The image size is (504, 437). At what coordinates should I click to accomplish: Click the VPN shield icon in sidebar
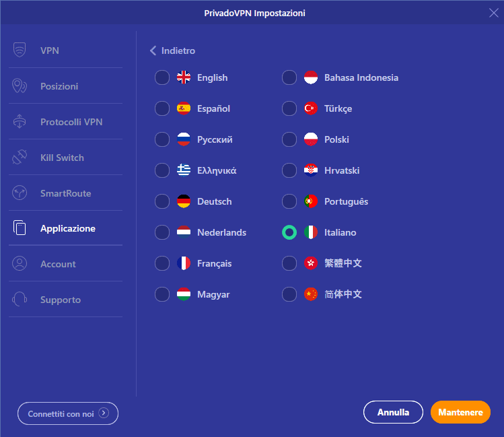(x=20, y=50)
